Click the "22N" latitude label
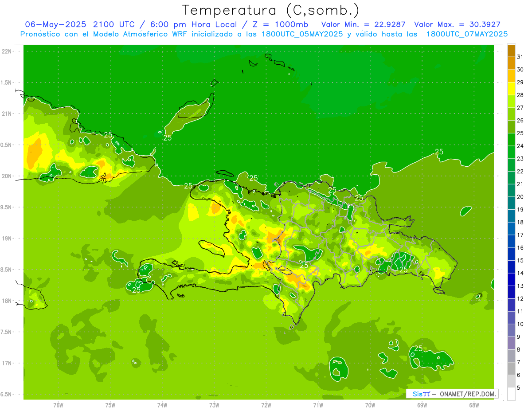The width and height of the screenshot is (532, 411). coord(7,51)
